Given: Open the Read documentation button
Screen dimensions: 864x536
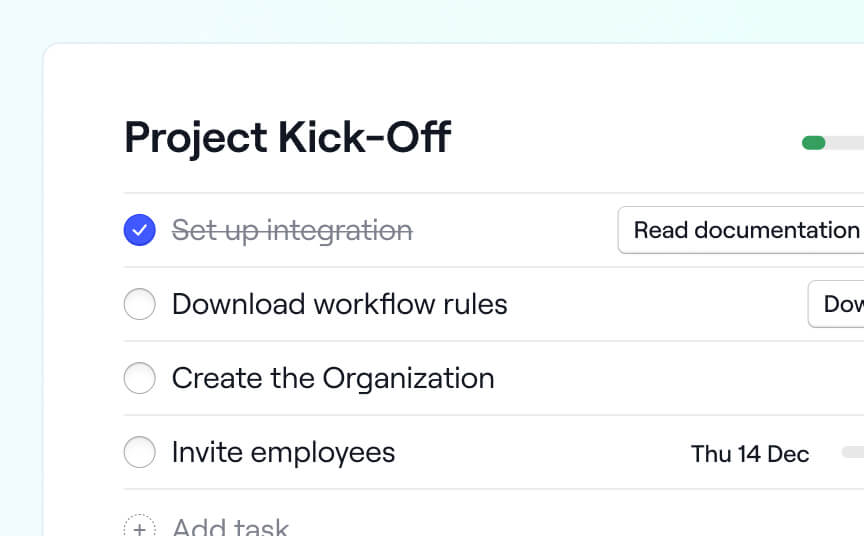Looking at the screenshot, I should tap(745, 230).
